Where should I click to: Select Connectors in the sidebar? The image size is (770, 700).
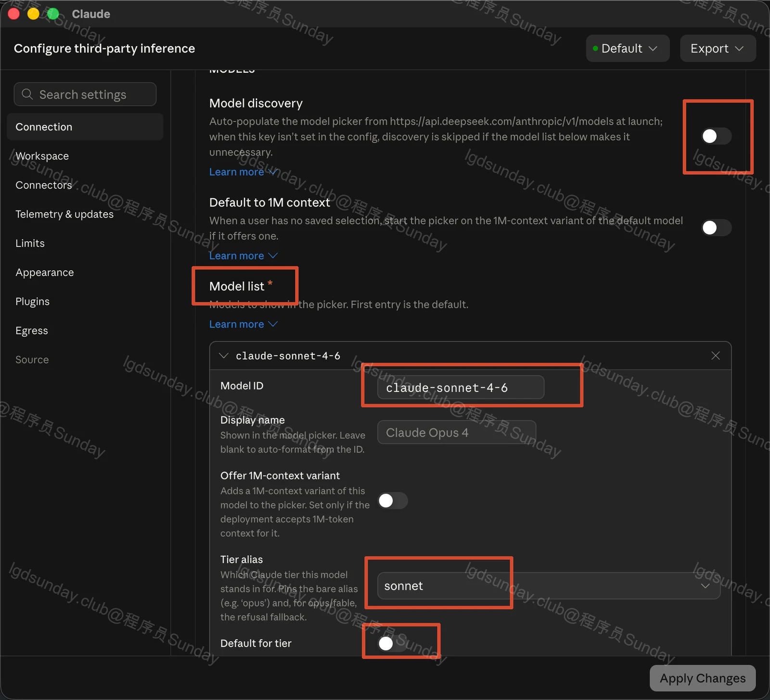(85, 185)
